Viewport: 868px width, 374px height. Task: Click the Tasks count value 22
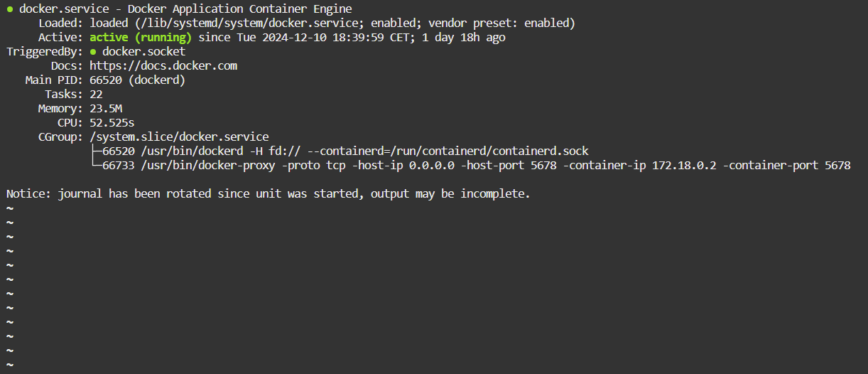96,95
